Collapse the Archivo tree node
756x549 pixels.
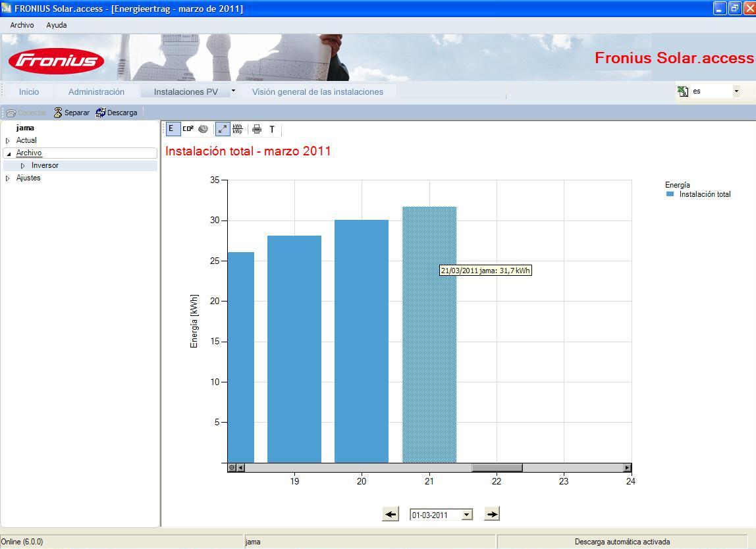click(8, 153)
